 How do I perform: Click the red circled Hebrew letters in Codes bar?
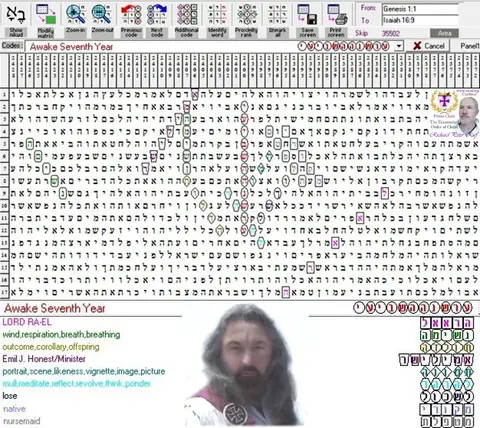344,46
